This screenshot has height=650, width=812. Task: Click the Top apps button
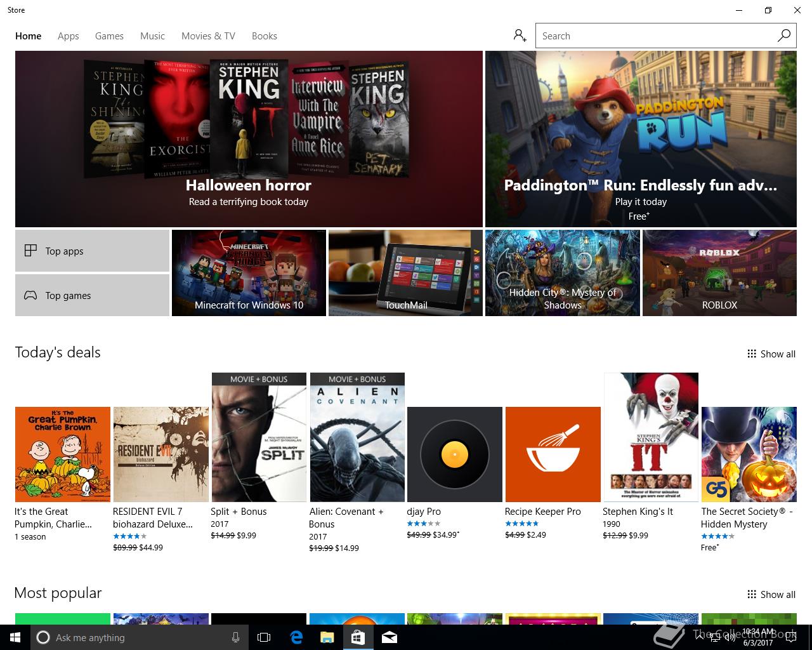(x=92, y=251)
